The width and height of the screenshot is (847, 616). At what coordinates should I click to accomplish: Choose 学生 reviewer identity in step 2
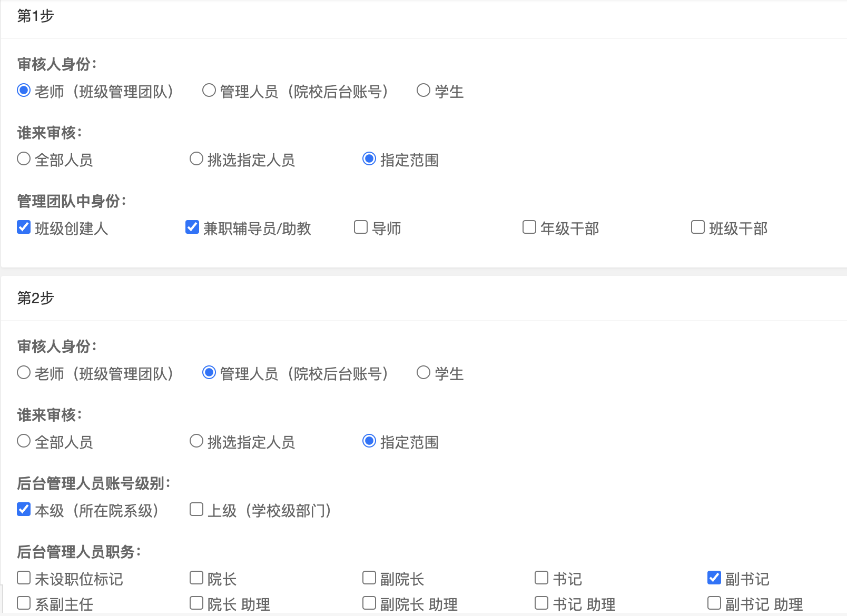(x=423, y=373)
